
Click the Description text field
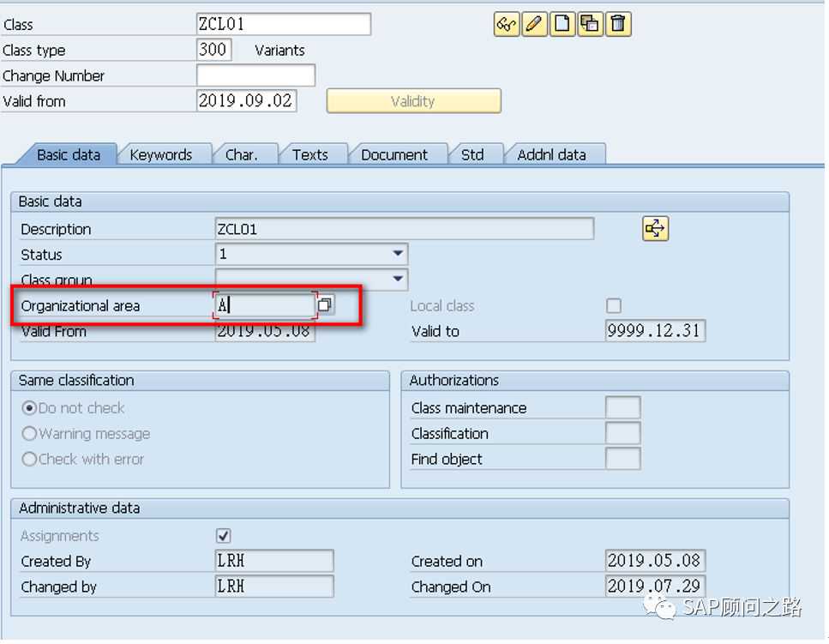(x=404, y=229)
